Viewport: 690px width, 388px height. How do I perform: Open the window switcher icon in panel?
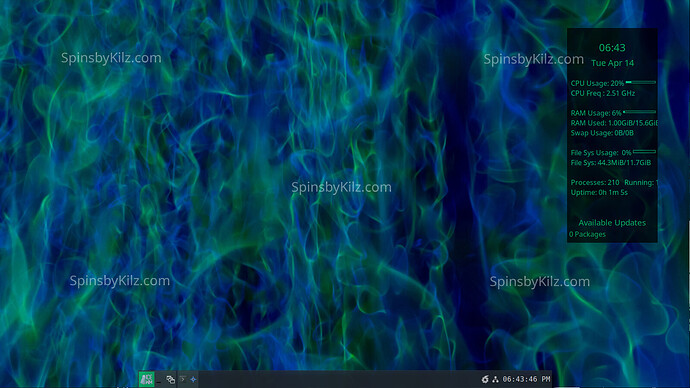click(170, 379)
